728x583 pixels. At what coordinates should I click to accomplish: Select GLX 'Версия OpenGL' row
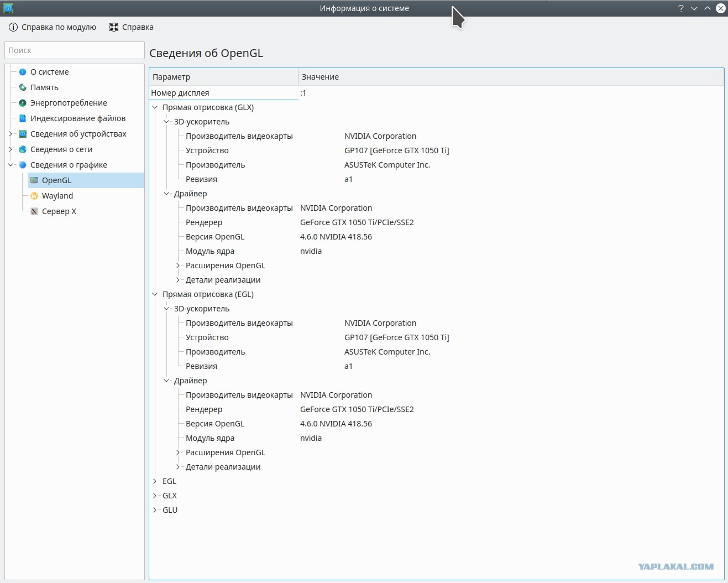(x=437, y=237)
